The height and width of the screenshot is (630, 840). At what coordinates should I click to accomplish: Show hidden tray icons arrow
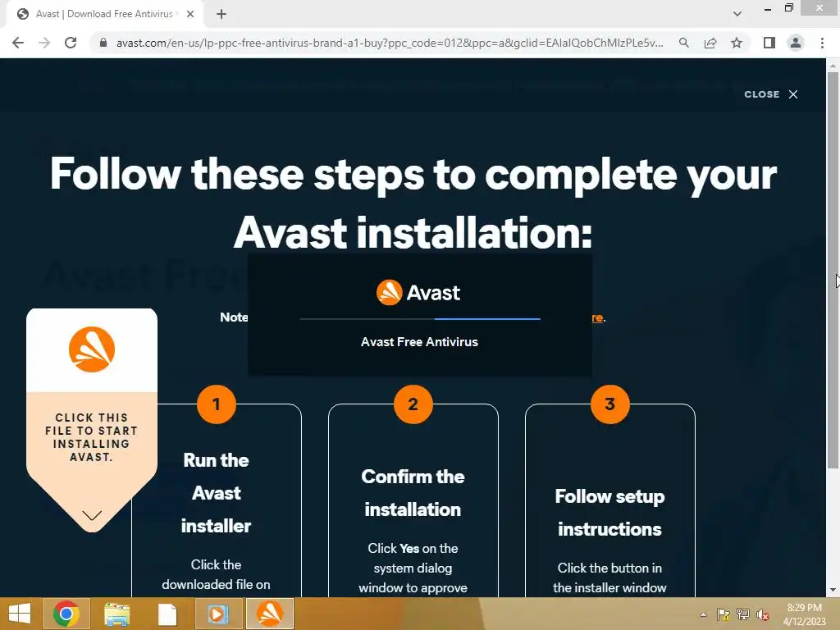click(x=703, y=614)
